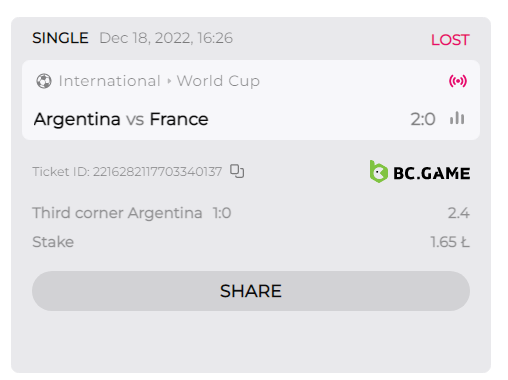Screen dimensions: 508x380
Task: Click the live broadcast signal icon
Action: pyautogui.click(x=458, y=81)
